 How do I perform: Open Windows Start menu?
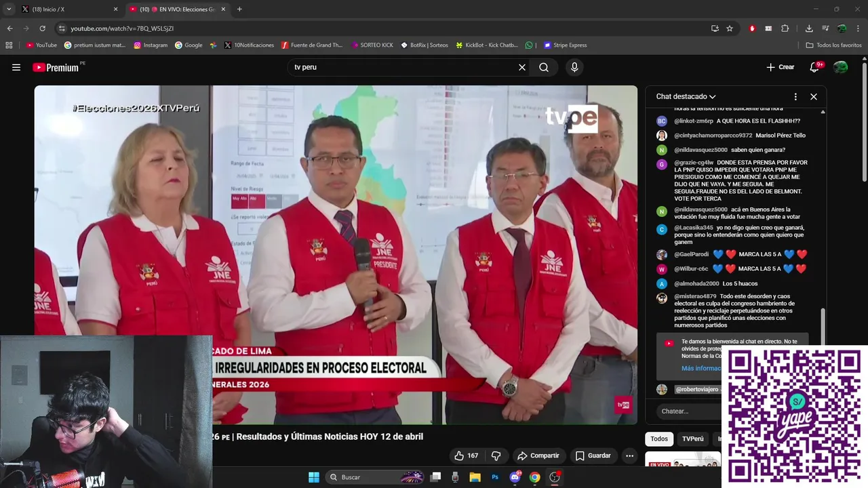coord(314,477)
